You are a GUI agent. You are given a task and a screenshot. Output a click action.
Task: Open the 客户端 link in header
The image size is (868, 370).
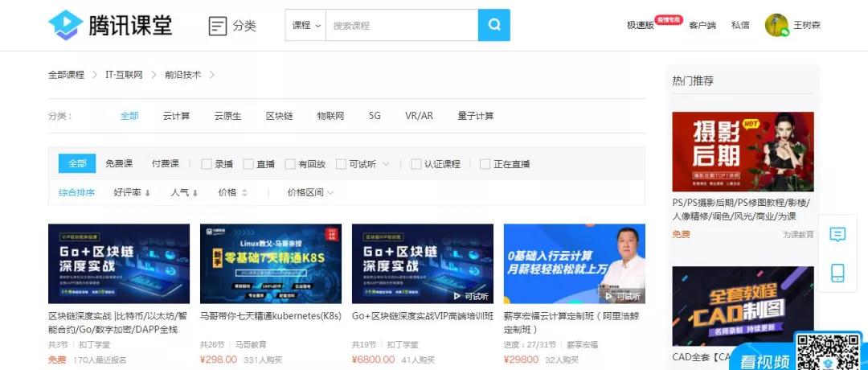(x=702, y=26)
